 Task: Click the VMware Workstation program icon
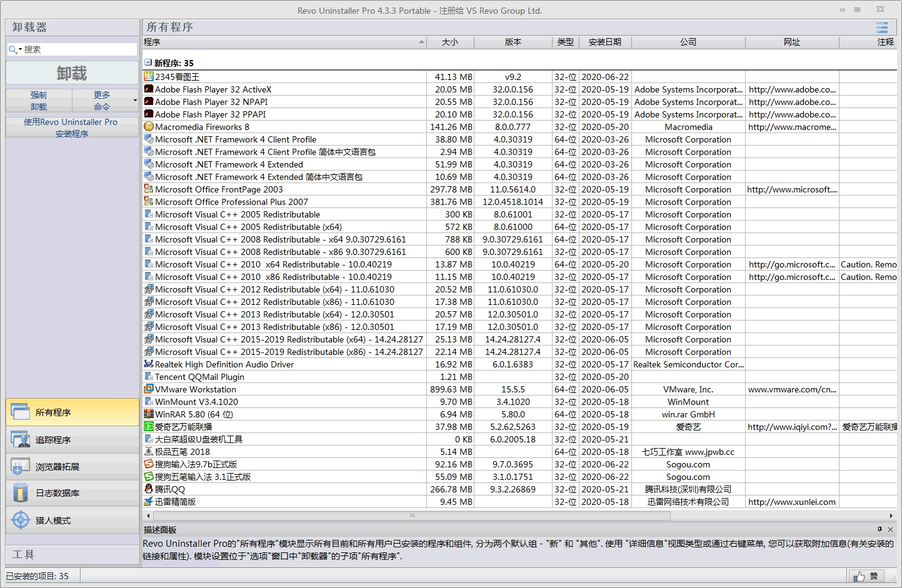point(149,389)
